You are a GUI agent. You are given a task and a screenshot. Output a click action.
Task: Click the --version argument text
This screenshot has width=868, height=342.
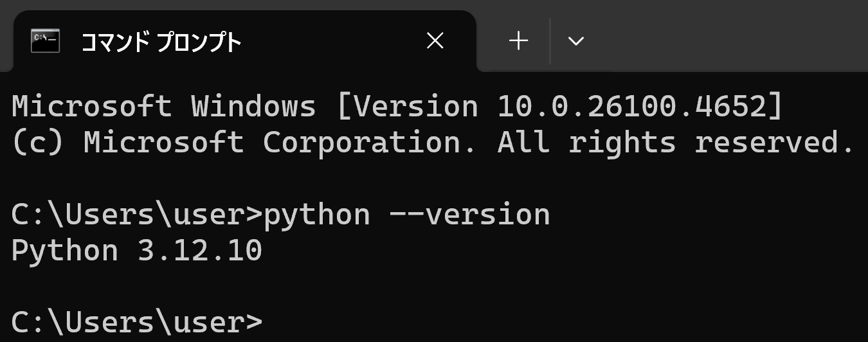(x=470, y=215)
